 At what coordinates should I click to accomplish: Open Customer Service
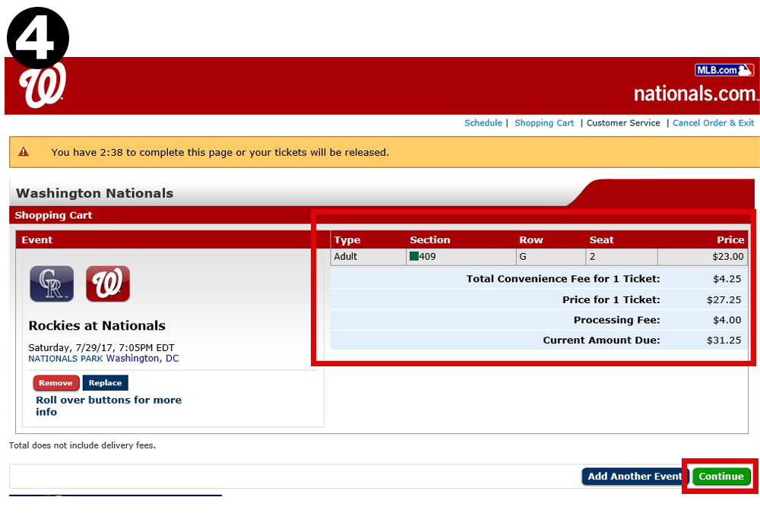coord(623,123)
